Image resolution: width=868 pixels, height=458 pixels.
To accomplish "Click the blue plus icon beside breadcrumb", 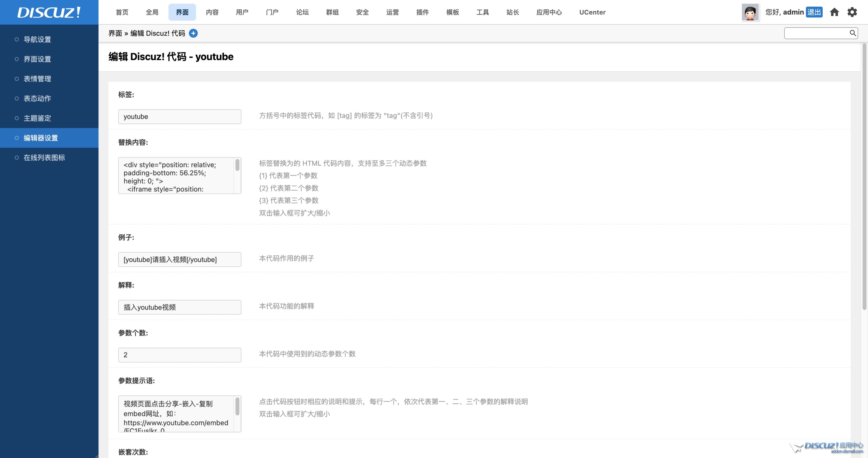I will [x=193, y=33].
